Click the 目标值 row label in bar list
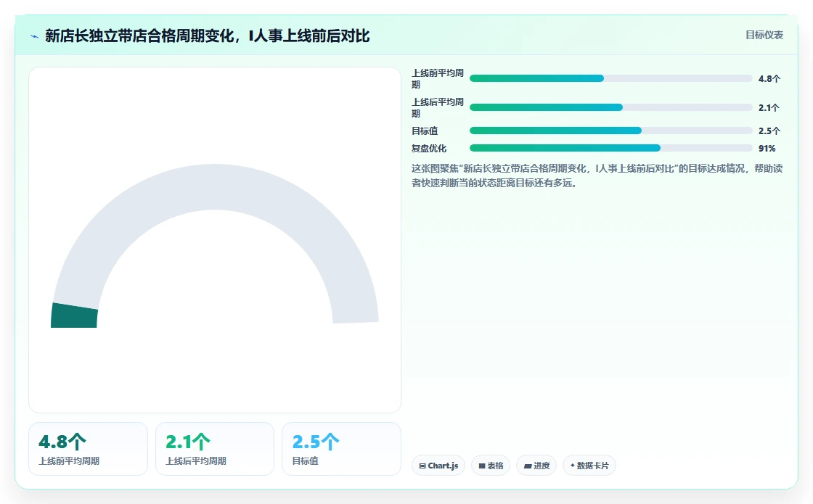 (425, 131)
